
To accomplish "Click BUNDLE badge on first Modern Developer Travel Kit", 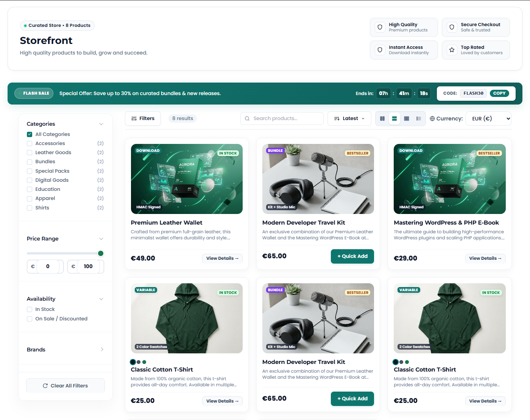I will [x=275, y=150].
